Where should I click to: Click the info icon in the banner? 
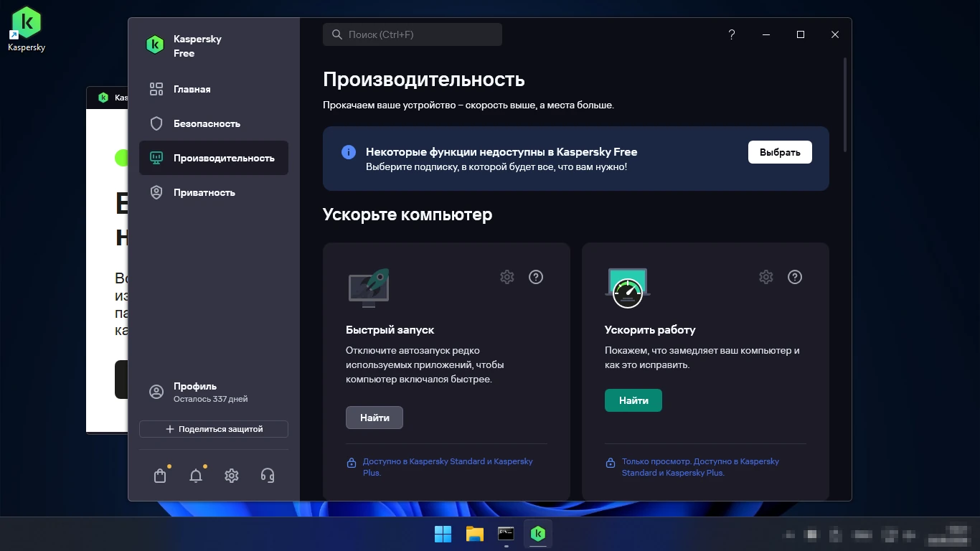click(349, 152)
